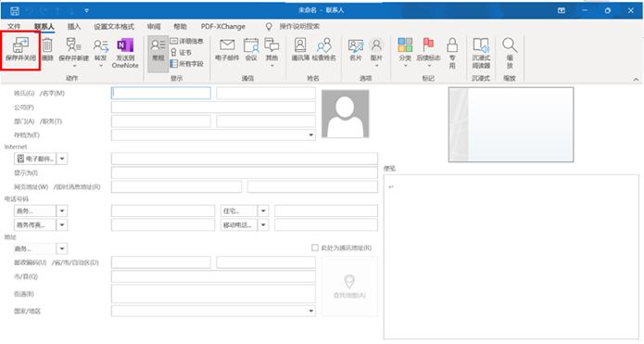Open the address 商务 type dropdown arrow
The height and width of the screenshot is (344, 644).
click(62, 248)
